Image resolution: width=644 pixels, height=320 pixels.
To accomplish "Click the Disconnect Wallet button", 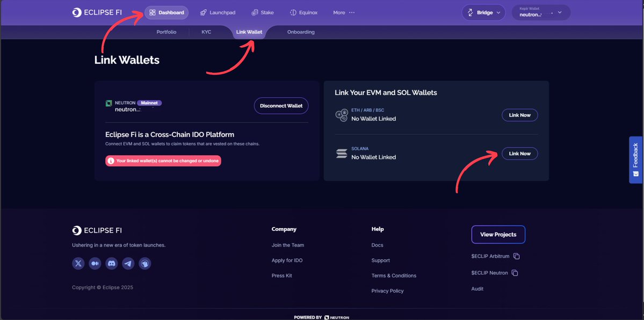I will (x=281, y=106).
